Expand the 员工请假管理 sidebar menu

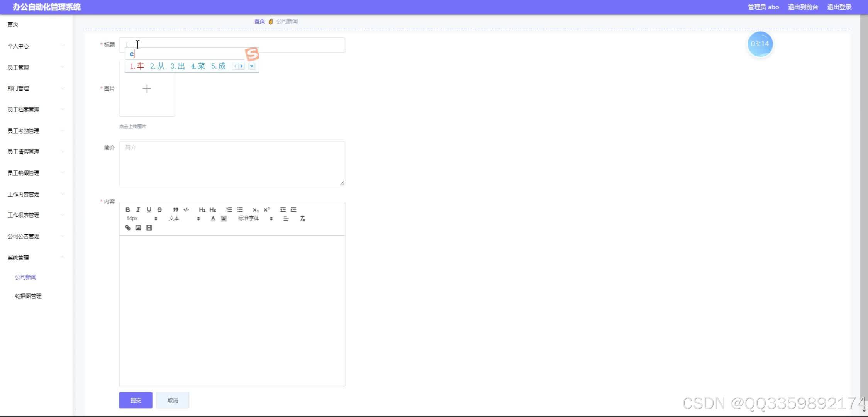tap(36, 151)
